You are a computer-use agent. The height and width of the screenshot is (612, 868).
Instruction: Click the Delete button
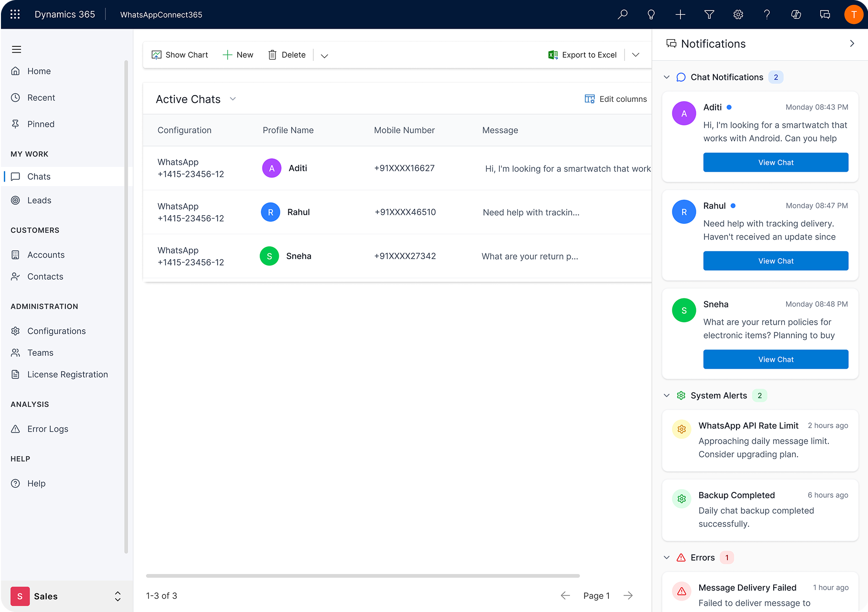coord(287,55)
